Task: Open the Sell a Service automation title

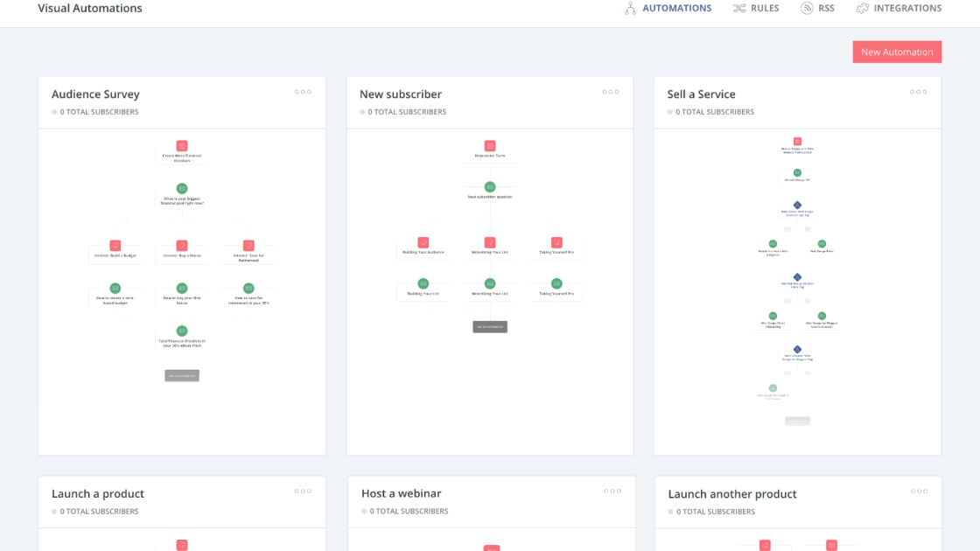Action: coord(701,94)
